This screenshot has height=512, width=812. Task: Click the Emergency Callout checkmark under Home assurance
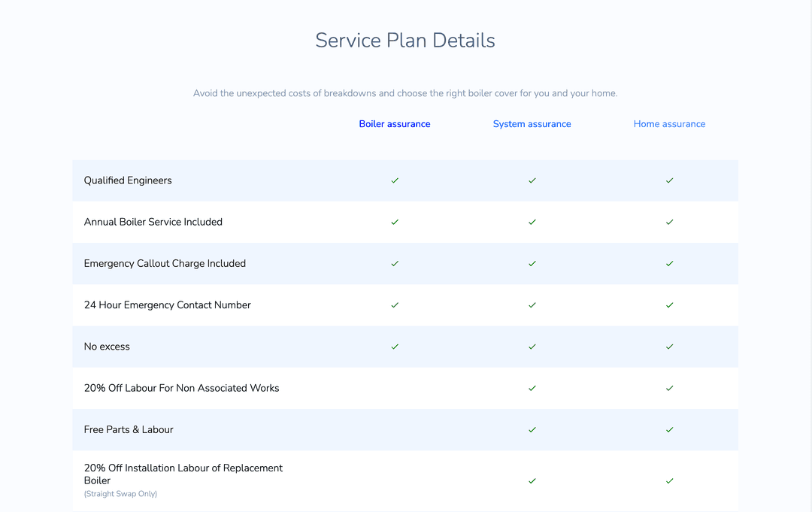(x=669, y=263)
